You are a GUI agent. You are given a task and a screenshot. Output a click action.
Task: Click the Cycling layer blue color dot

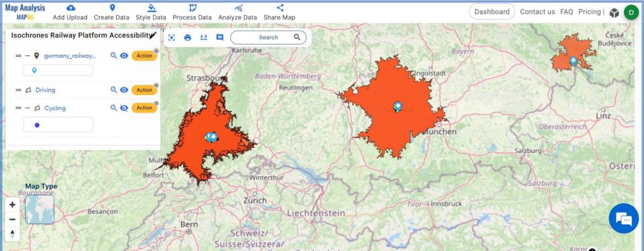[x=37, y=125]
